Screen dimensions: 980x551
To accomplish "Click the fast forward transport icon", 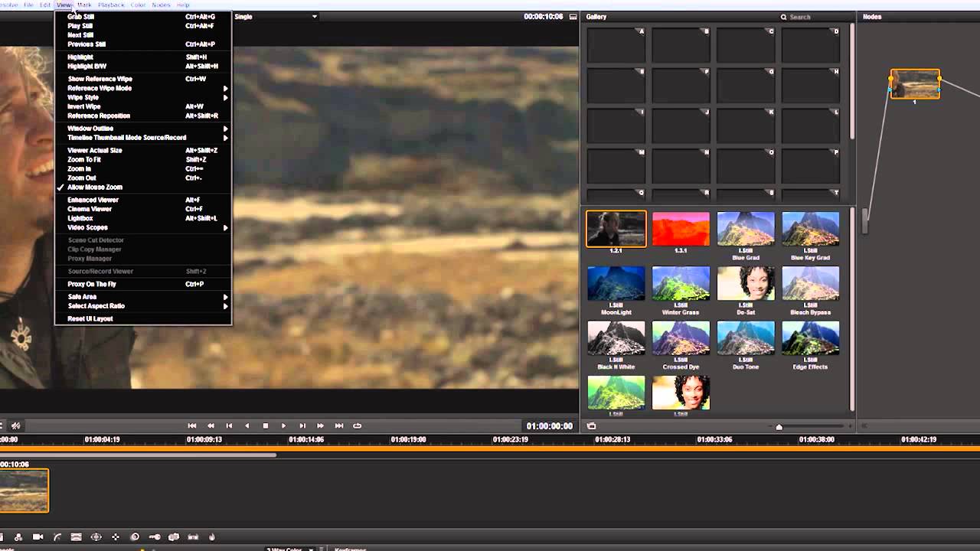I will pyautogui.click(x=320, y=425).
